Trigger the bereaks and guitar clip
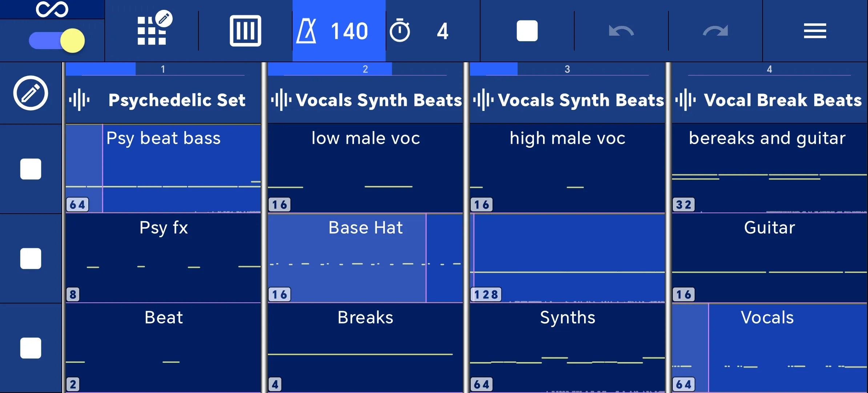 [x=769, y=168]
